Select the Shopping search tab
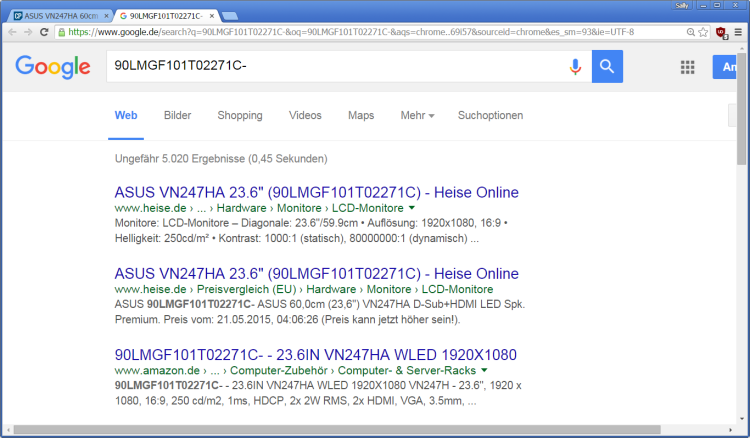Screen dimensions: 750x438 [x=240, y=115]
